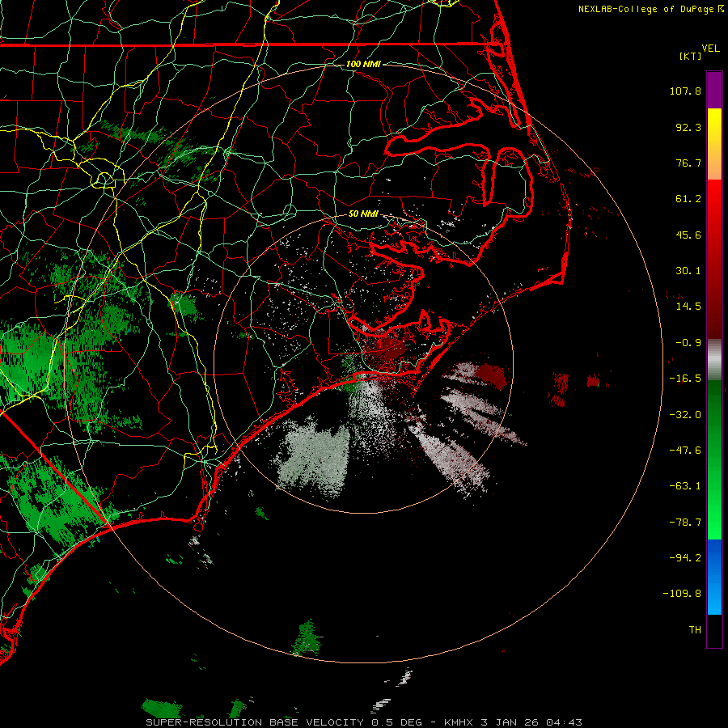Pick the green band of the color bar

click(714, 459)
